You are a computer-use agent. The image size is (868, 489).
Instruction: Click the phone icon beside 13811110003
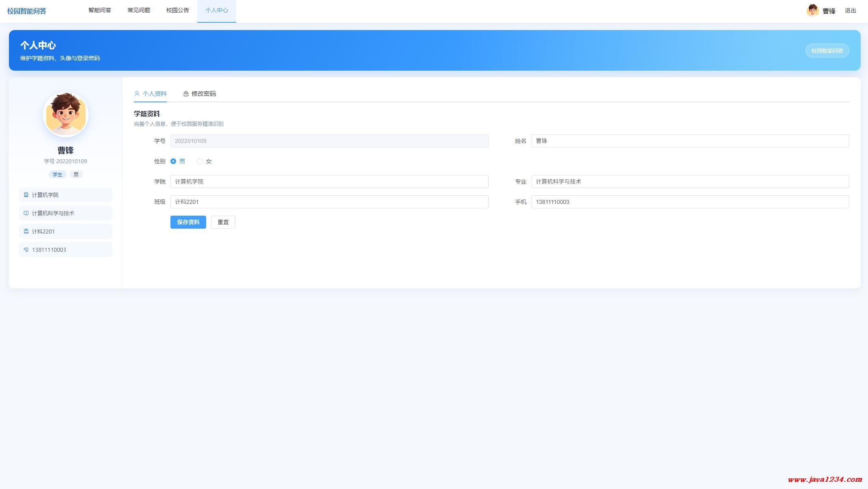[x=26, y=250]
